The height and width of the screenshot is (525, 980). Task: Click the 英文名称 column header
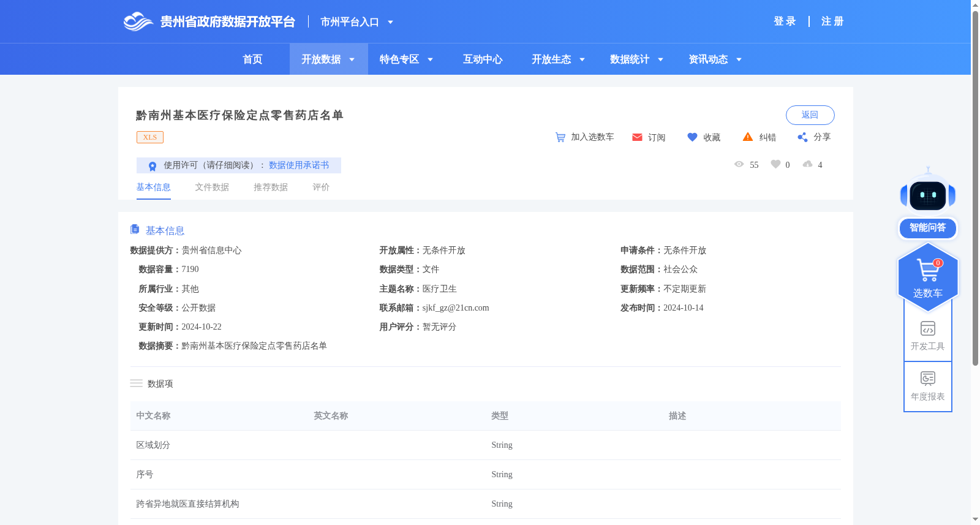tap(331, 416)
